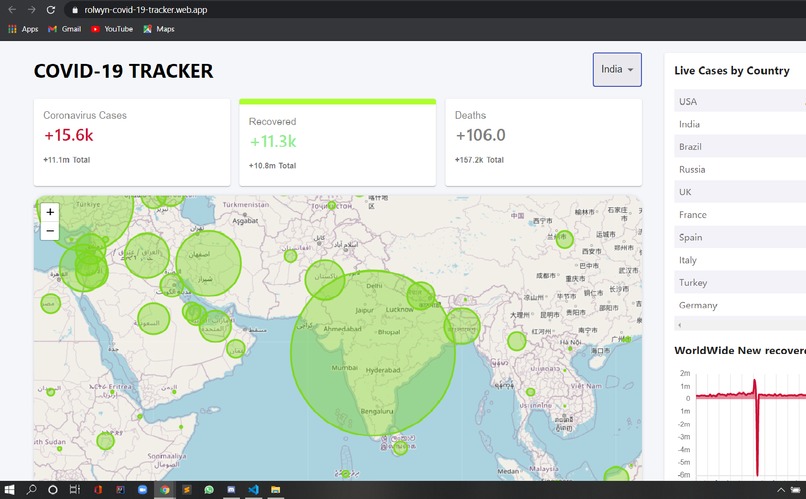Image resolution: width=806 pixels, height=499 pixels.
Task: Click the Spain row in country table
Action: [740, 237]
